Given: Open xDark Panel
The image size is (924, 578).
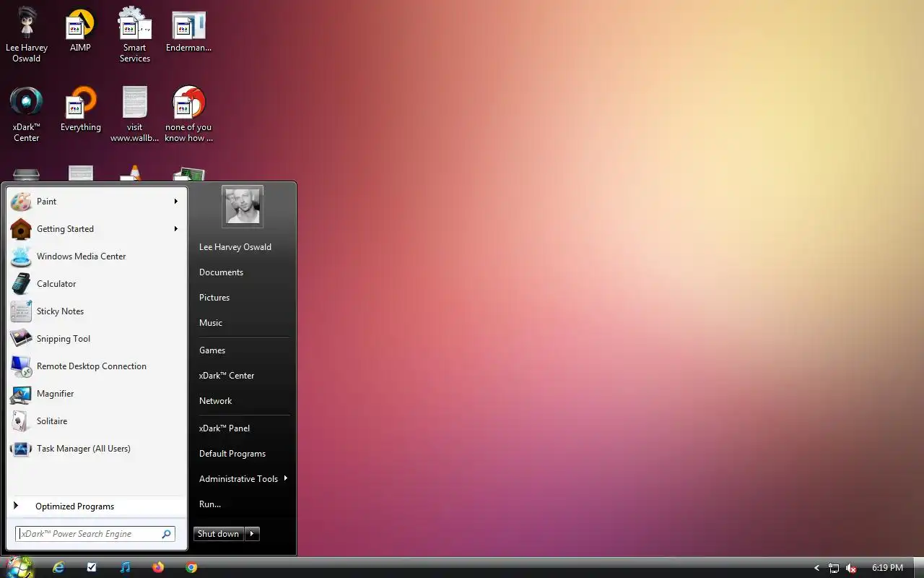Looking at the screenshot, I should click(225, 428).
